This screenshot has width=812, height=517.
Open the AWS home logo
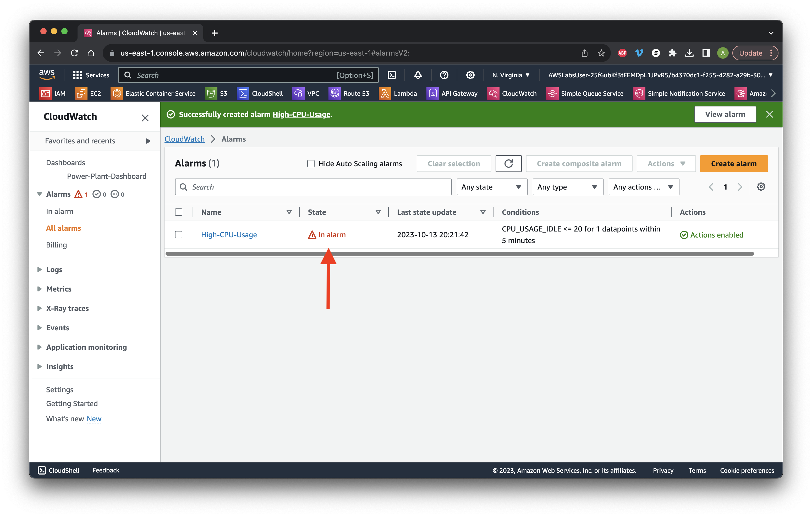tap(47, 75)
